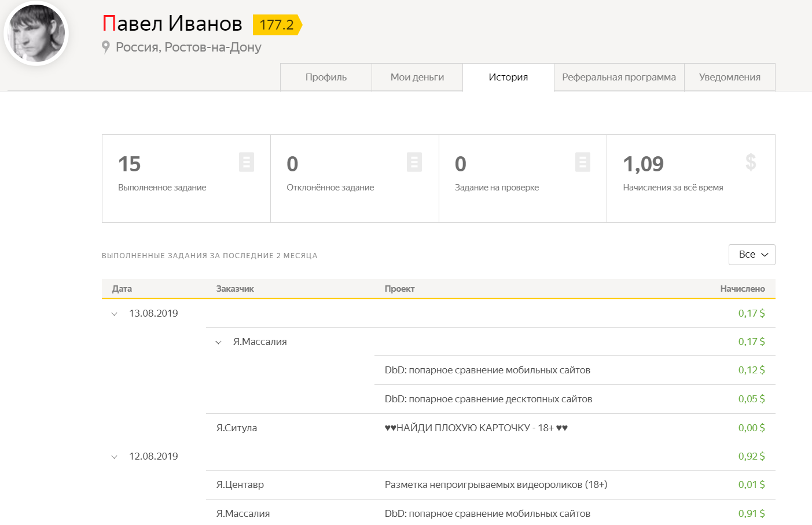Viewport: 812px width, 525px height.
Task: Click the 0,92 $ amount for 12.08.2019
Action: click(x=751, y=456)
